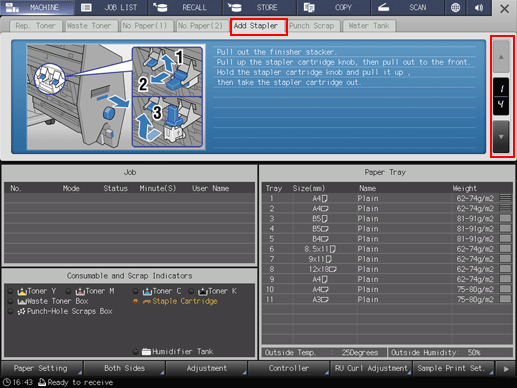Click the Toner M indicator icon

coord(80,291)
